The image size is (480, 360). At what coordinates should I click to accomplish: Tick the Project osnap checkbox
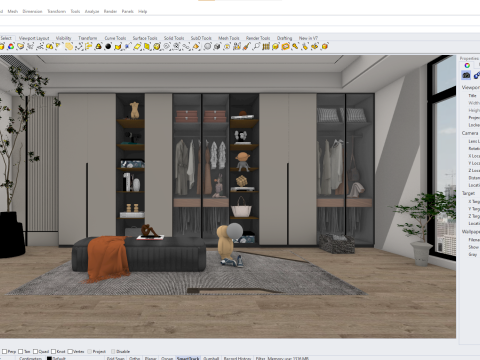coord(89,351)
